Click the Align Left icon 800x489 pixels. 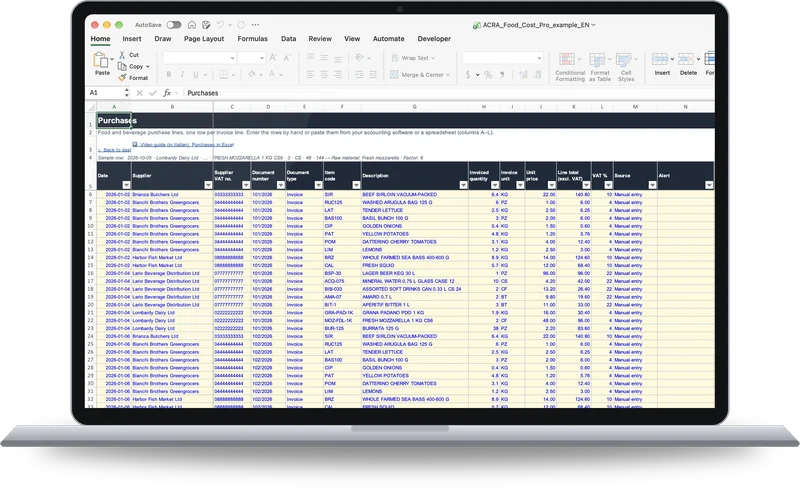tap(310, 75)
